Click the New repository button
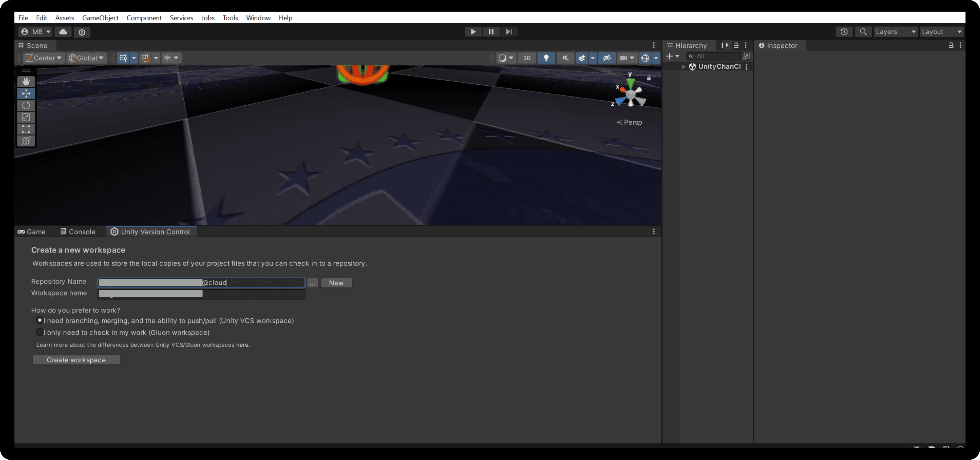 tap(336, 283)
